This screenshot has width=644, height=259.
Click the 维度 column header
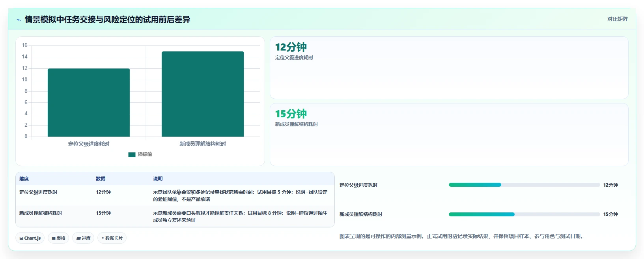24,179
